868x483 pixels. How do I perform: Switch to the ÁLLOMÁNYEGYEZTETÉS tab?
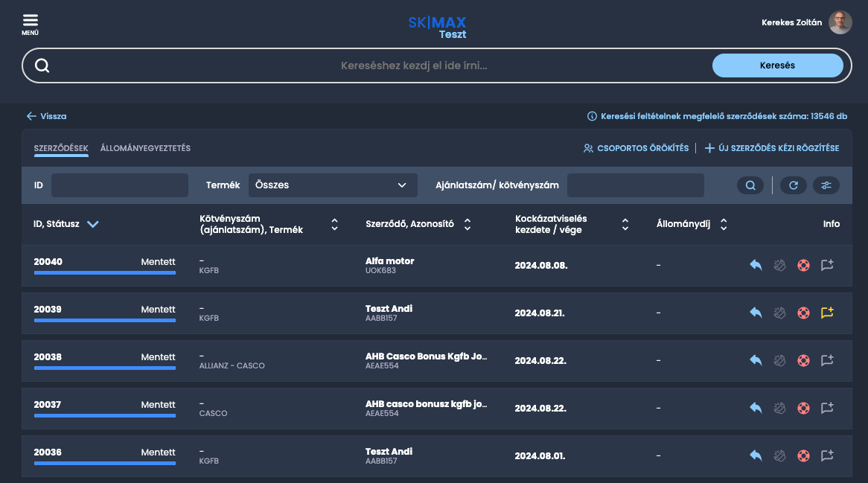(145, 148)
